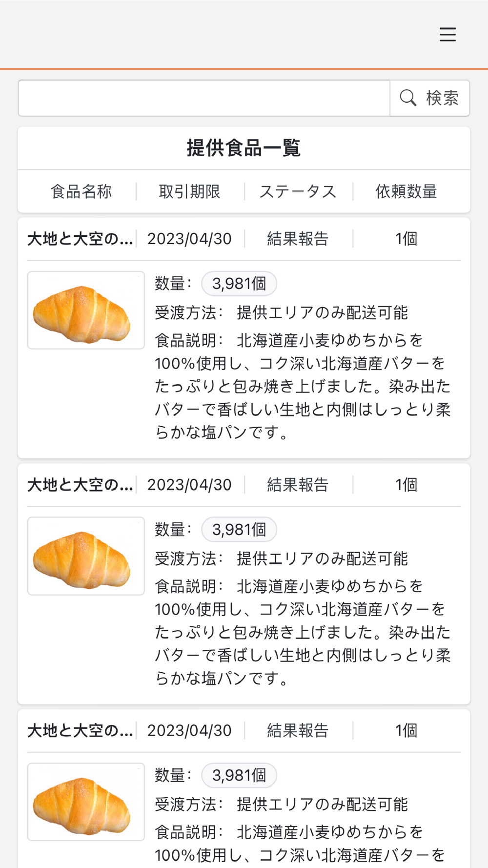Select the 取引期限 column header
Image resolution: width=488 pixels, height=868 pixels.
[190, 191]
